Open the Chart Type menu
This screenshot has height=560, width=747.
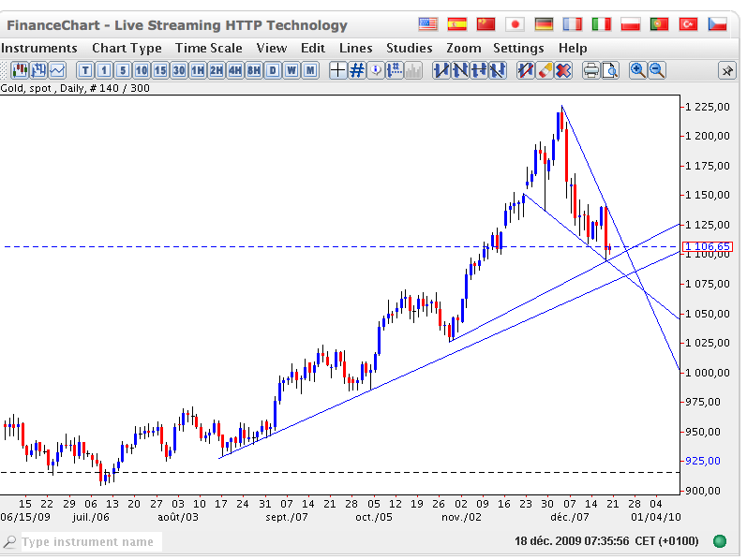point(127,48)
